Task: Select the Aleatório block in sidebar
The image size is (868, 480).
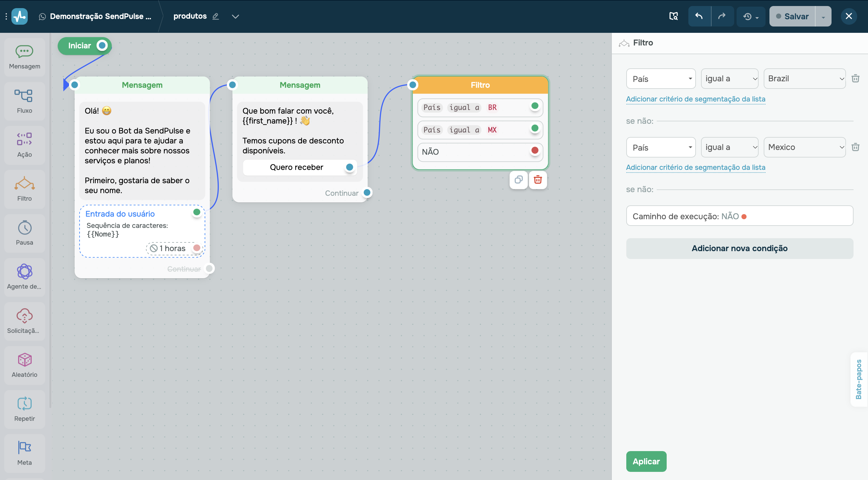Action: [25, 365]
